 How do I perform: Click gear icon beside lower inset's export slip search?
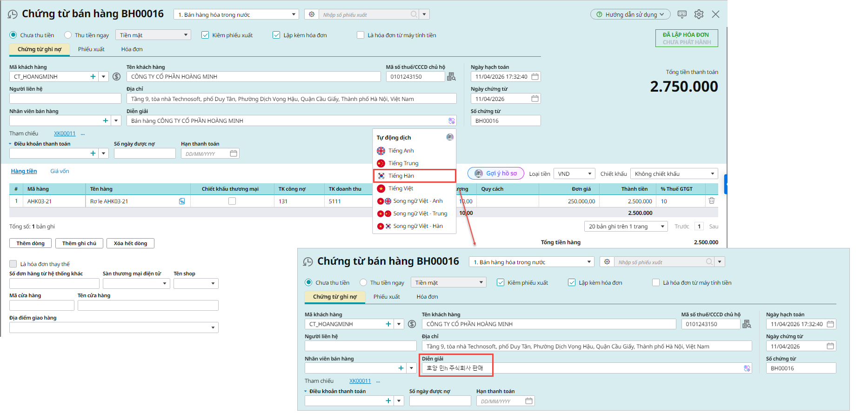tap(607, 262)
